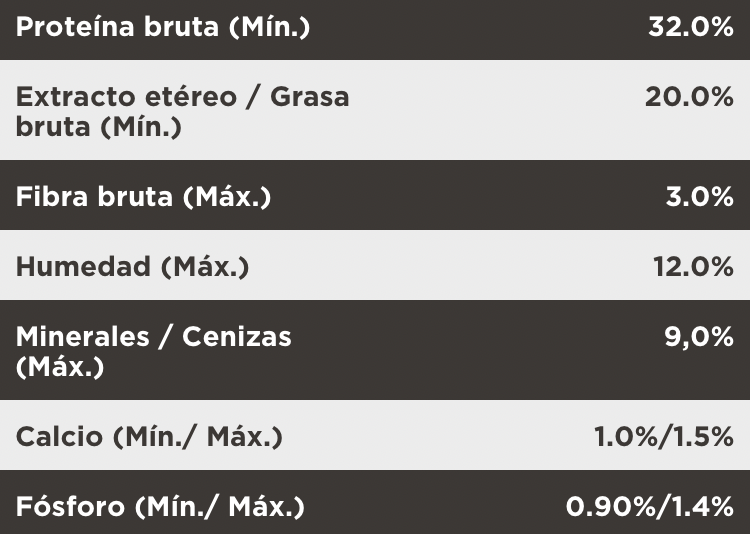This screenshot has height=534, width=750.
Task: Click the Humedad (Máx.) label
Action: 132,266
